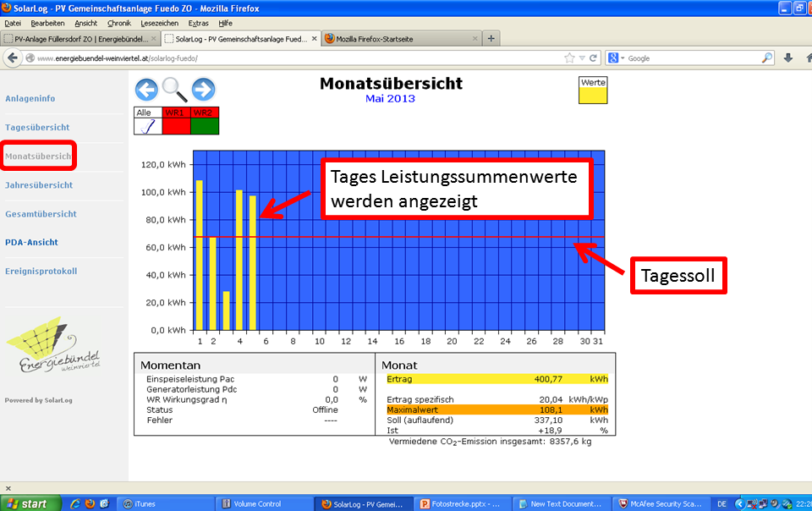Open Firefox downloads arrow icon
The image size is (812, 511).
(x=788, y=58)
